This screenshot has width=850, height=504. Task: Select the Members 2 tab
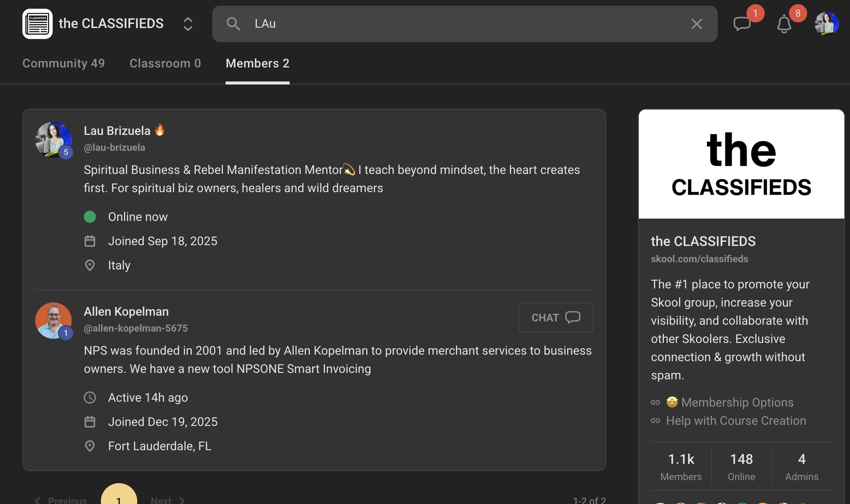pos(257,63)
